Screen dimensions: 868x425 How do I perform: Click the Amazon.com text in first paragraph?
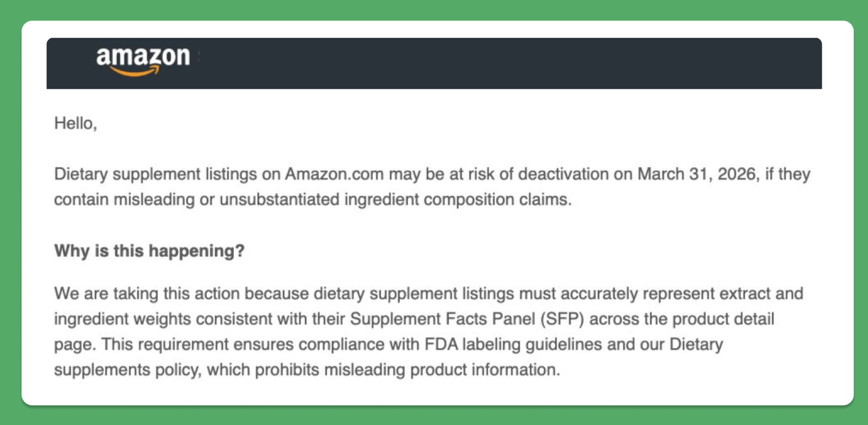334,174
